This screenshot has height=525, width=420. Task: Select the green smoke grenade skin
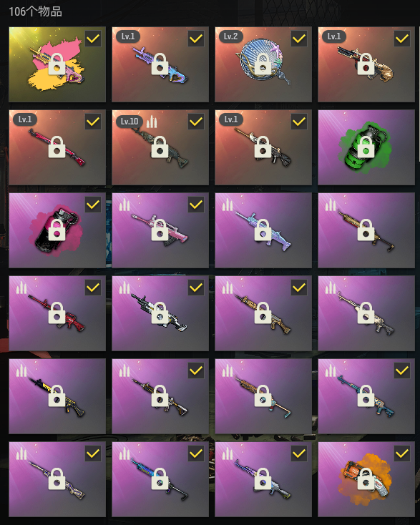(366, 147)
